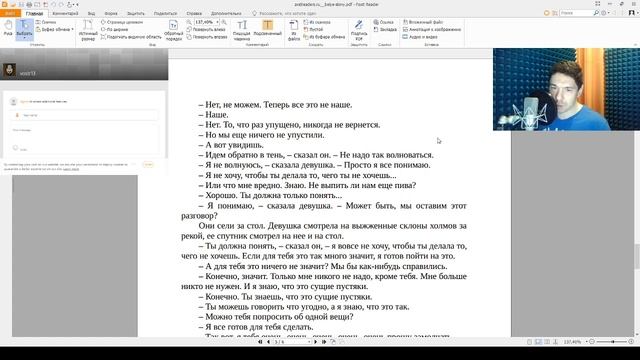Zoom out using the magnifier minus icon
Viewport: 640px width, 360px height.
pyautogui.click(x=189, y=22)
